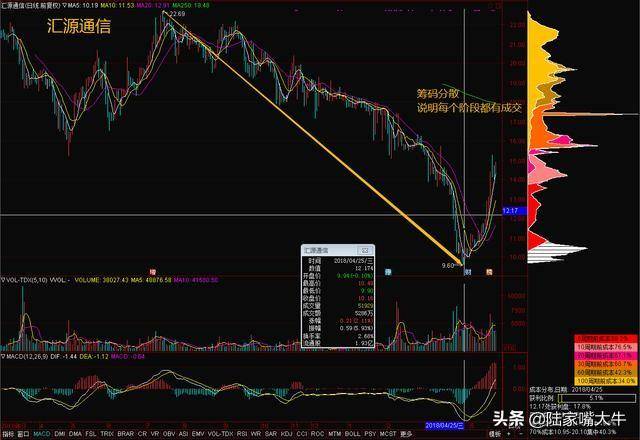Screen dimensions: 640x440
Task: Click the 9.60 low price label
Action: coord(448,265)
